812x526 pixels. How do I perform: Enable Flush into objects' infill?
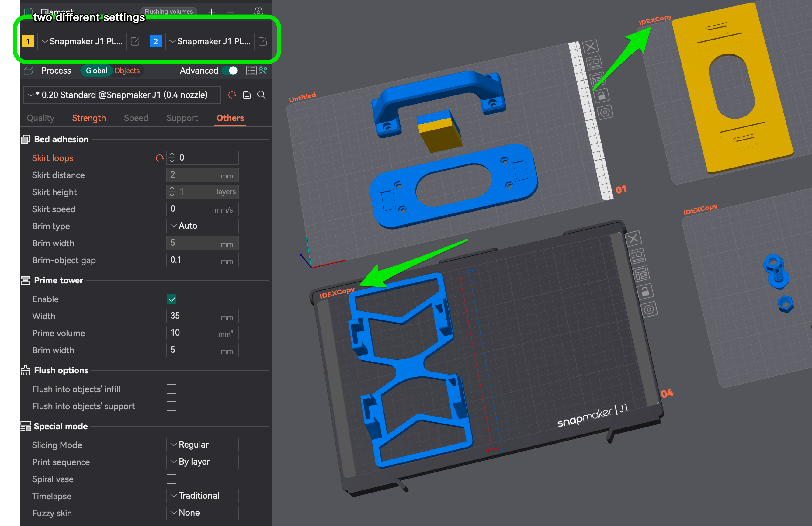click(172, 389)
